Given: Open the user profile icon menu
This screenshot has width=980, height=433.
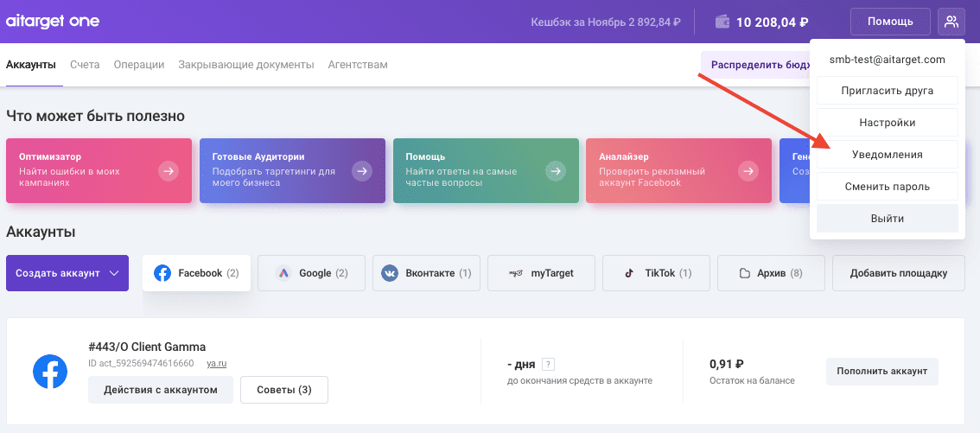Looking at the screenshot, I should [951, 22].
